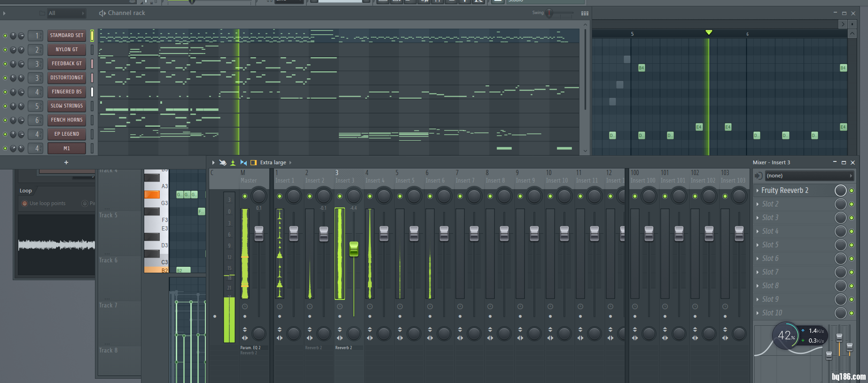Turn the STAMDARD SET pan knob
868x383 pixels.
(x=13, y=36)
